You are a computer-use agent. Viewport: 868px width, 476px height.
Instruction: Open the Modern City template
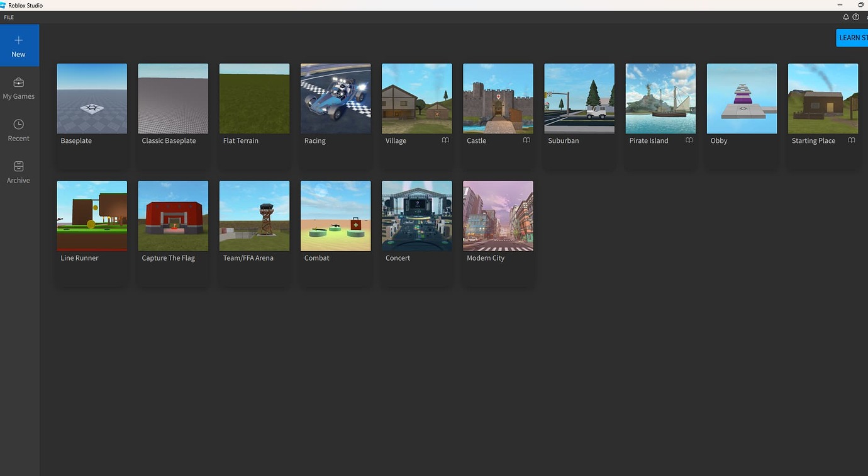(x=498, y=216)
